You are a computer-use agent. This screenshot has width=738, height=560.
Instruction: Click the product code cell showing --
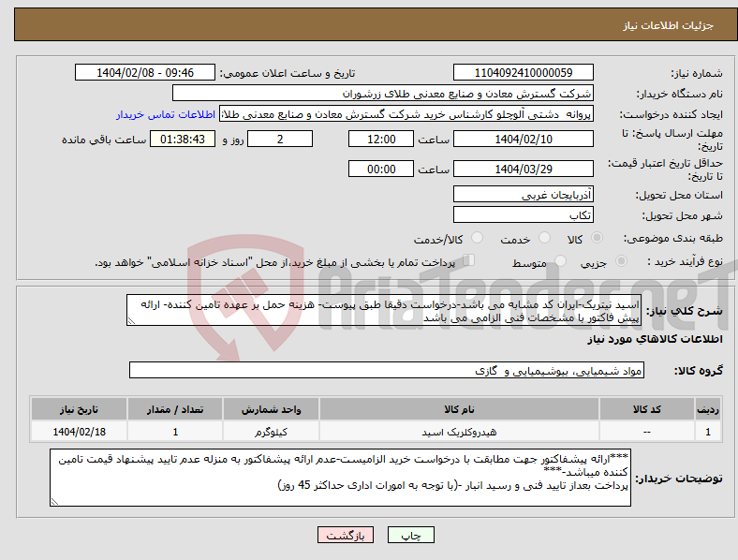pyautogui.click(x=647, y=432)
